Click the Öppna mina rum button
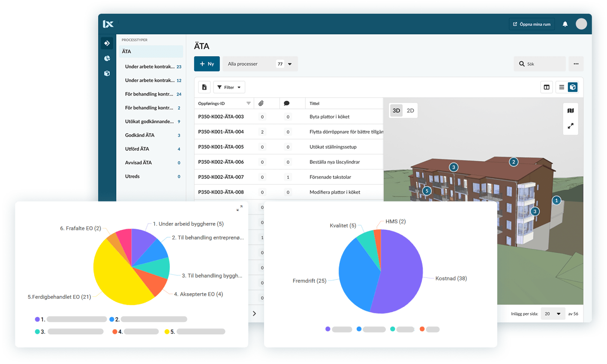This screenshot has height=364, width=607. click(x=532, y=24)
